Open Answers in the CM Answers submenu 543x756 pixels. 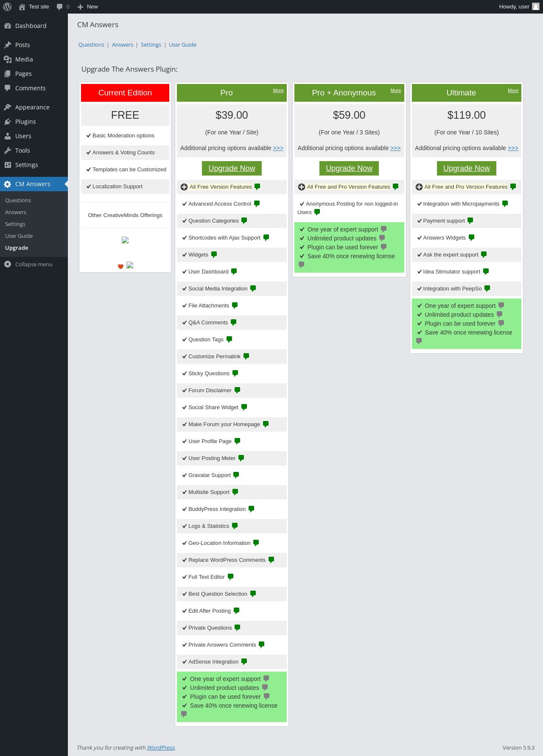[x=16, y=212]
